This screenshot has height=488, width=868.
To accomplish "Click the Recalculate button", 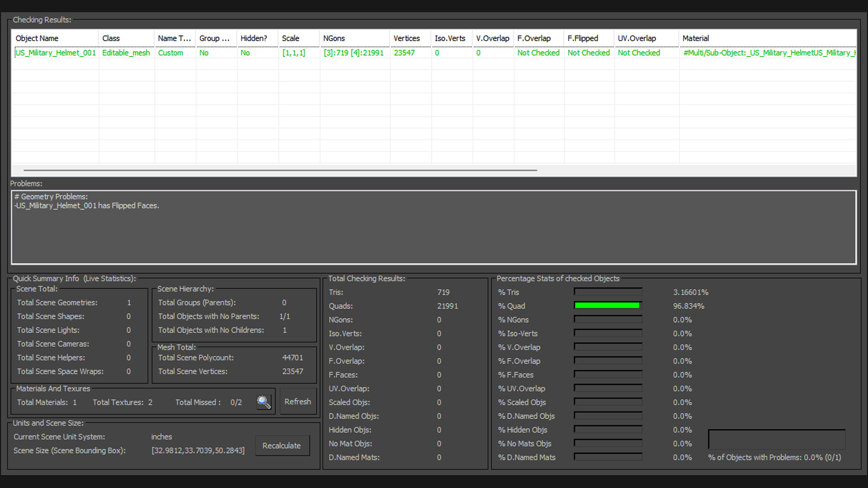I will click(x=282, y=446).
